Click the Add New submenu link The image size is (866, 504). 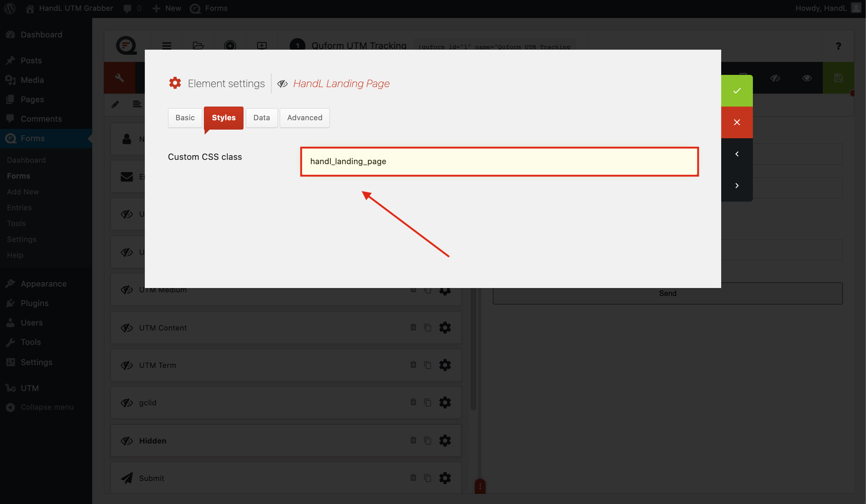tap(23, 192)
